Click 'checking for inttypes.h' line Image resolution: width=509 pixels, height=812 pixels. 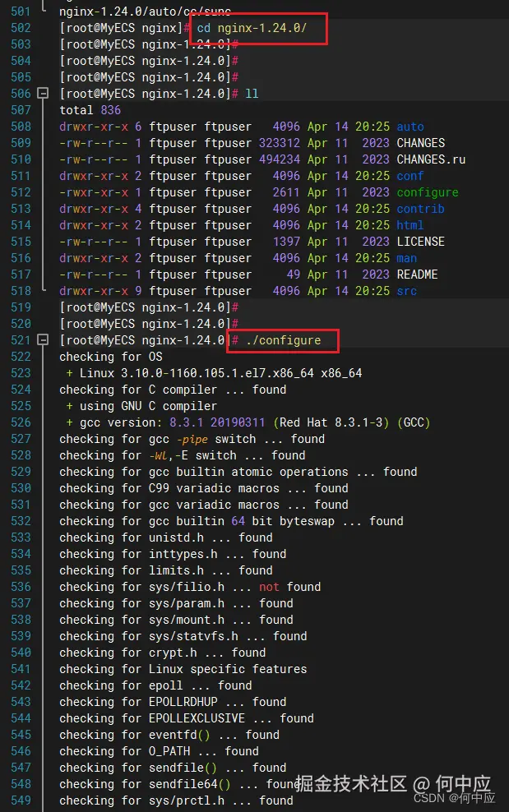[x=173, y=554]
